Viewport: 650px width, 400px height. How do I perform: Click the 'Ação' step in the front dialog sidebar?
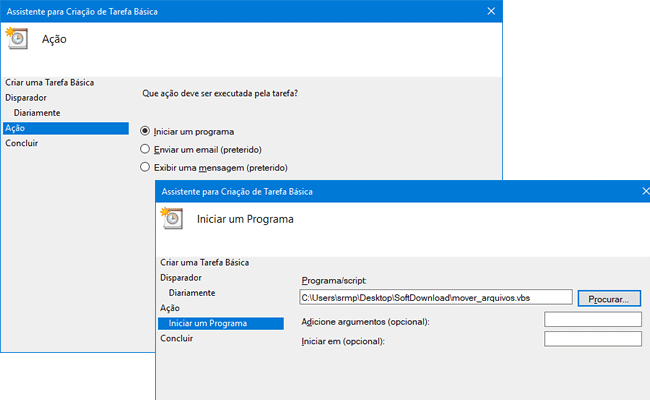click(170, 308)
